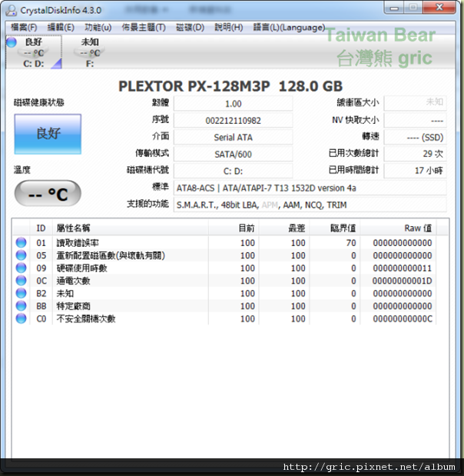Click raw value 000000000011

[403, 268]
